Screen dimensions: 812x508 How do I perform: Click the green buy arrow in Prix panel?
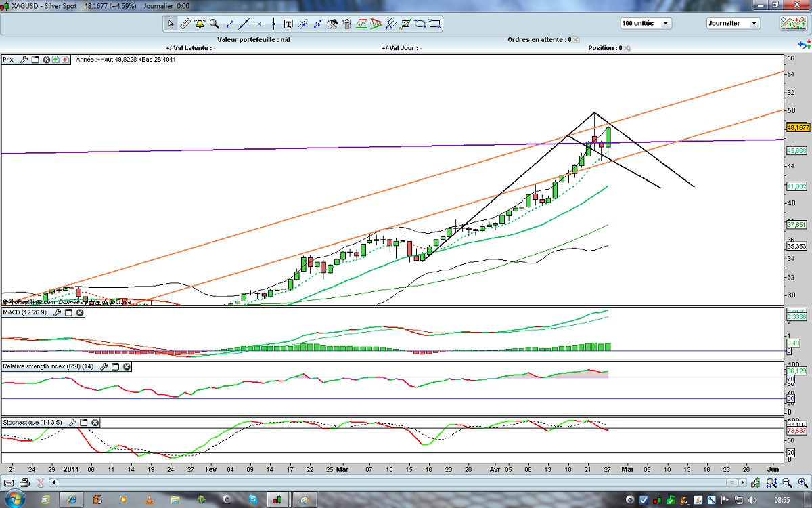click(55, 60)
